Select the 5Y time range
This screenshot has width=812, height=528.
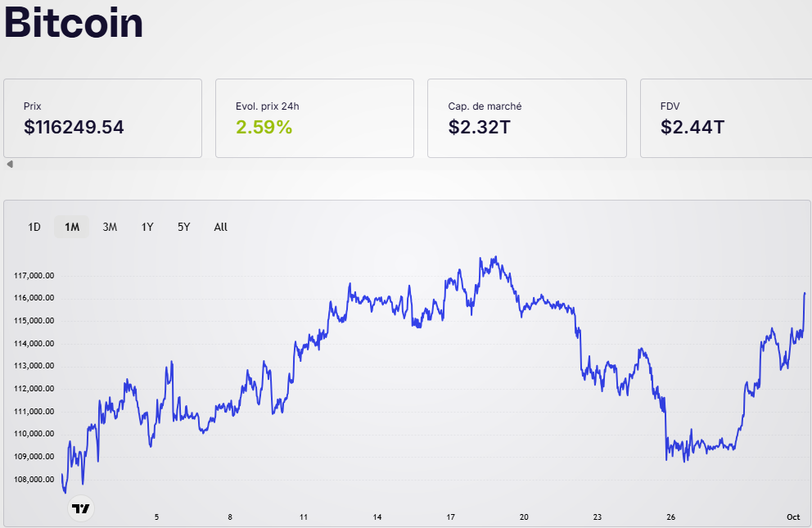(x=183, y=227)
